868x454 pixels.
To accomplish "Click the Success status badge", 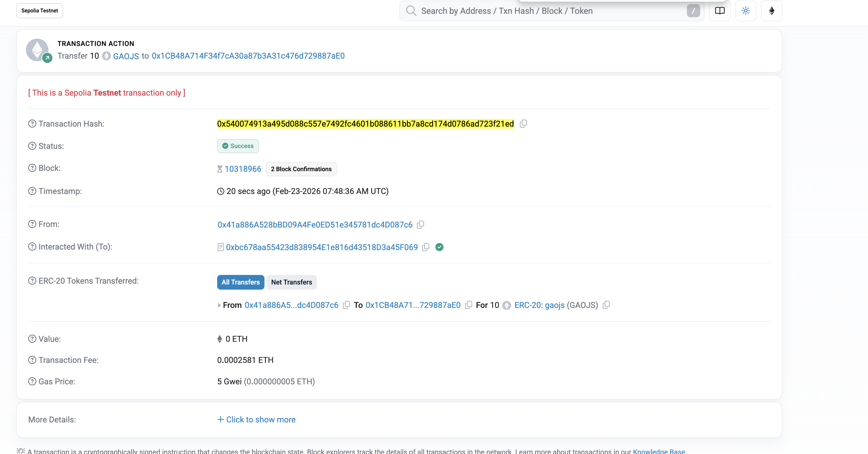I will point(237,146).
